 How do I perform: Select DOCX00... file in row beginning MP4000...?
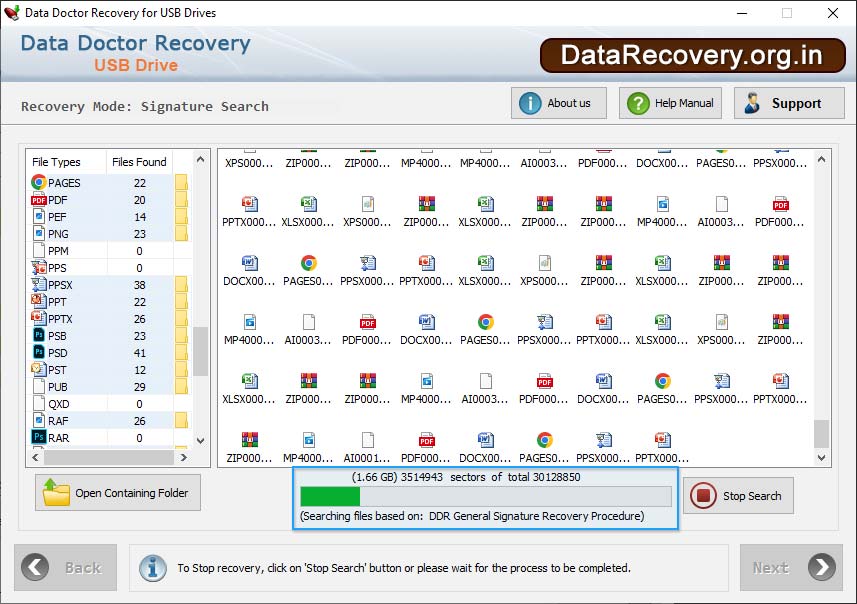coord(426,330)
